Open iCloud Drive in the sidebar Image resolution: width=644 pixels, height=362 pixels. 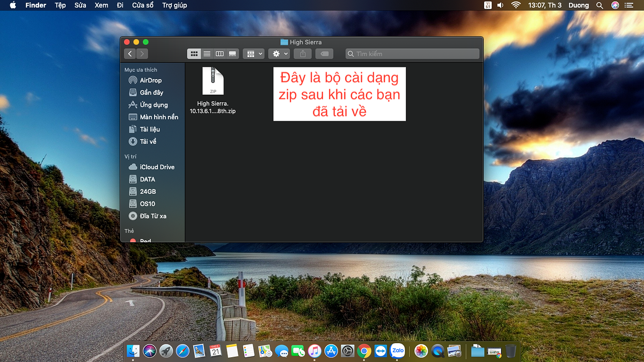151,167
